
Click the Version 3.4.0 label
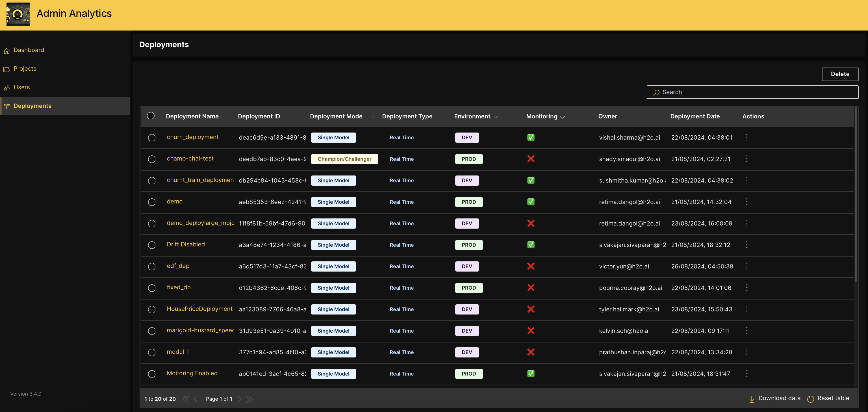(x=26, y=394)
